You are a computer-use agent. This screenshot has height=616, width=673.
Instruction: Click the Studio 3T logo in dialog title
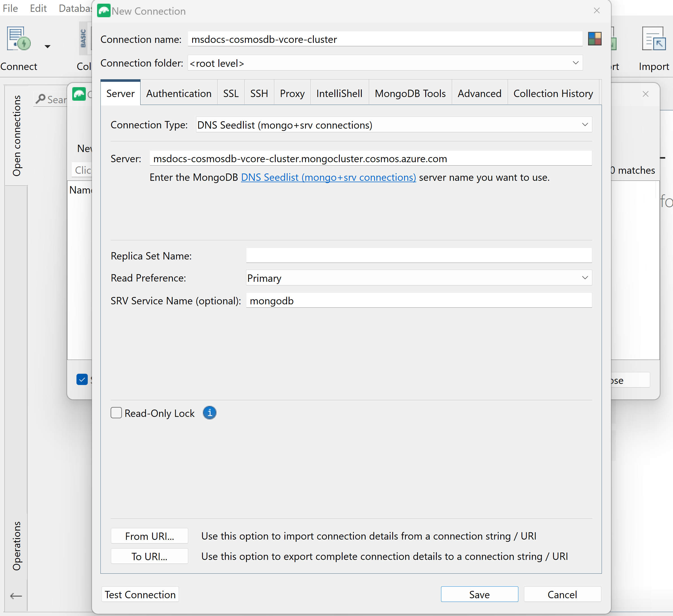pyautogui.click(x=104, y=10)
